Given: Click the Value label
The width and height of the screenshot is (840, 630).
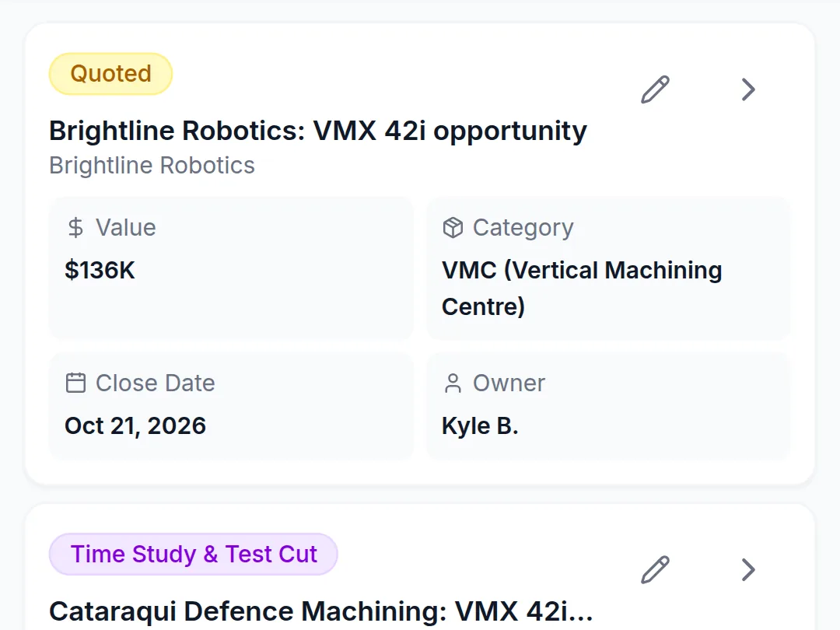Looking at the screenshot, I should click(x=126, y=228).
